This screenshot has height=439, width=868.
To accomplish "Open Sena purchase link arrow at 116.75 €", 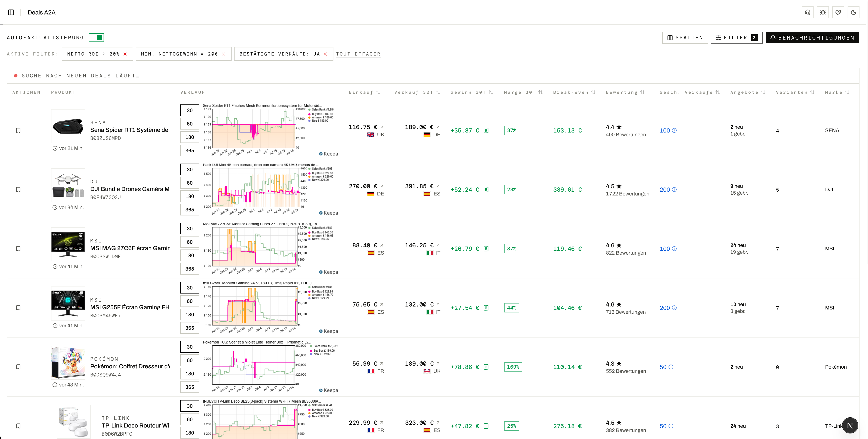I will click(x=382, y=127).
